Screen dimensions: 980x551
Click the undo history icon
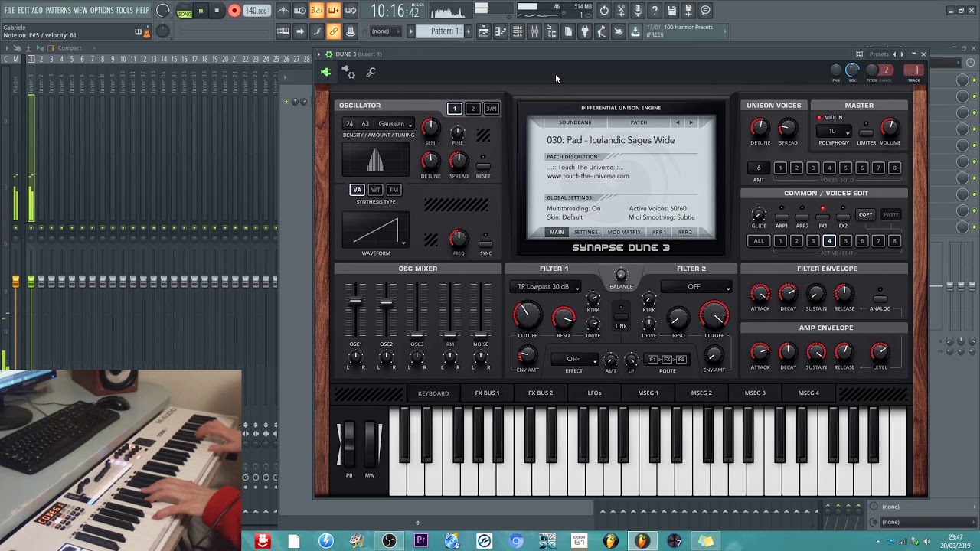(x=604, y=11)
